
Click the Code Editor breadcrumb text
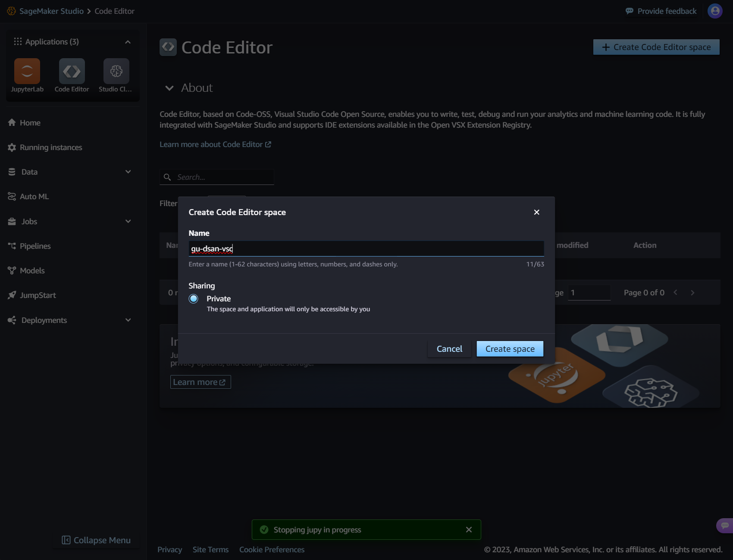[114, 11]
